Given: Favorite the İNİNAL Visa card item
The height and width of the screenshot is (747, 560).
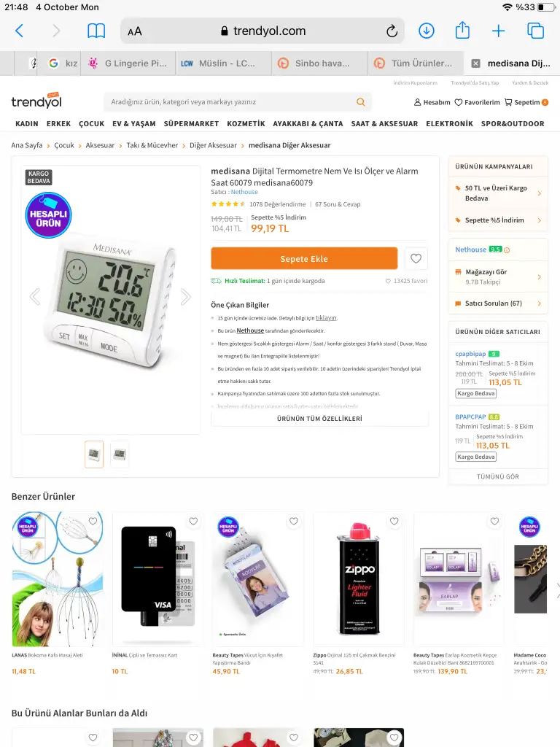Looking at the screenshot, I should tap(192, 521).
